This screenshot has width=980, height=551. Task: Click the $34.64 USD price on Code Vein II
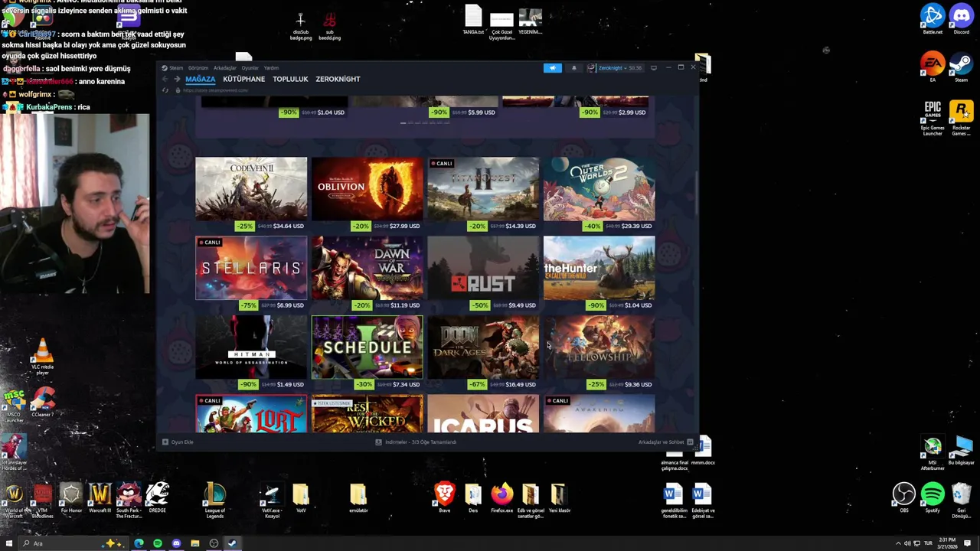pyautogui.click(x=288, y=226)
